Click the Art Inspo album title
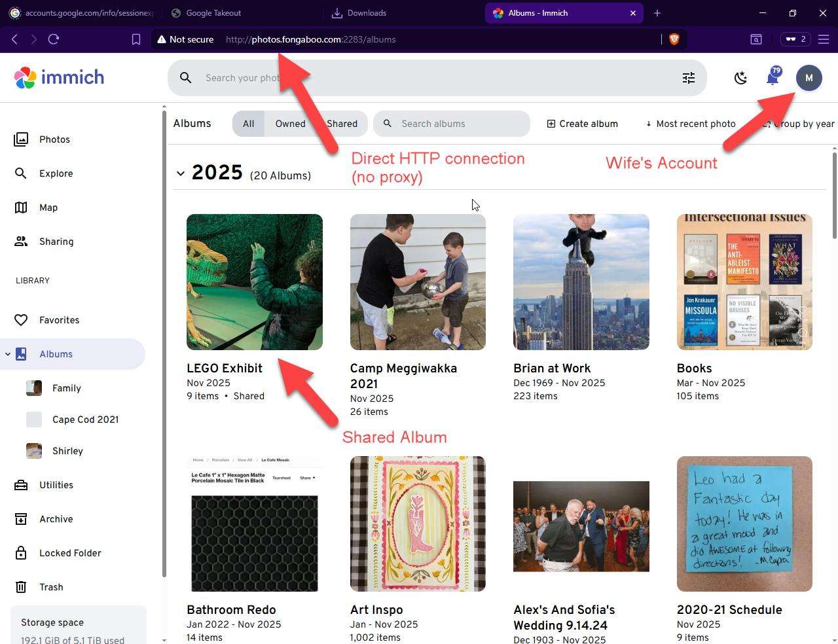 376,610
